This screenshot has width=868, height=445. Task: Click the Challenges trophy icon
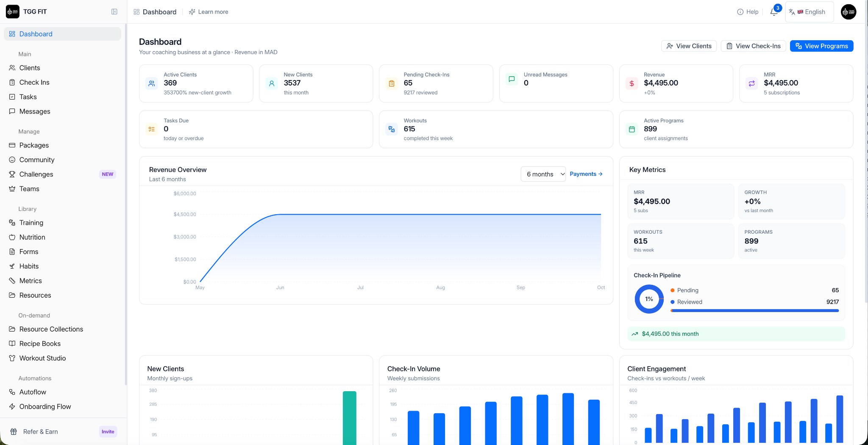pyautogui.click(x=12, y=174)
